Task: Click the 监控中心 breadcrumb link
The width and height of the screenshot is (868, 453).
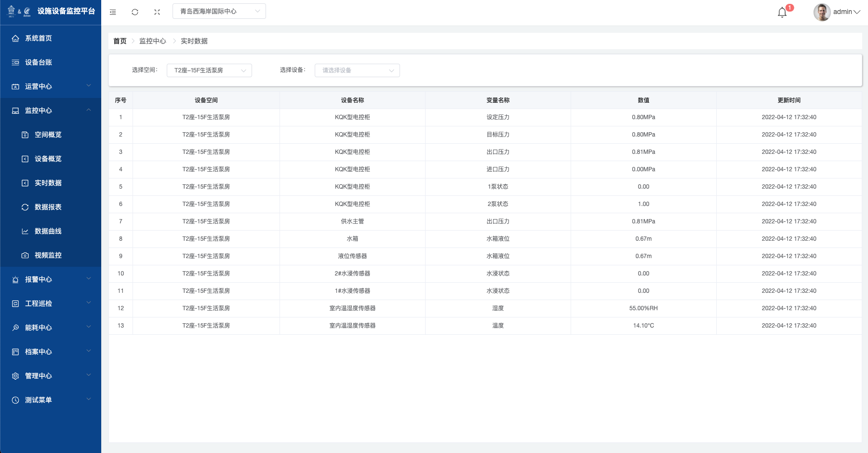Action: tap(152, 41)
